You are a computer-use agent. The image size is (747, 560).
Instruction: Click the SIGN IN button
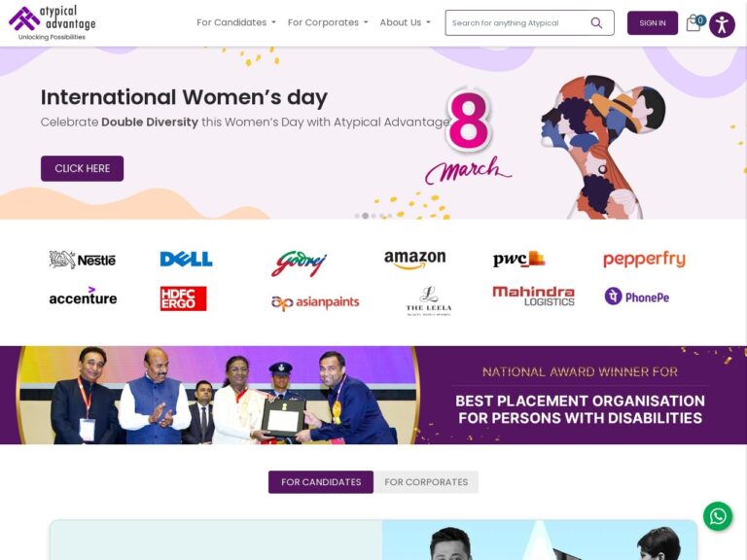click(653, 23)
